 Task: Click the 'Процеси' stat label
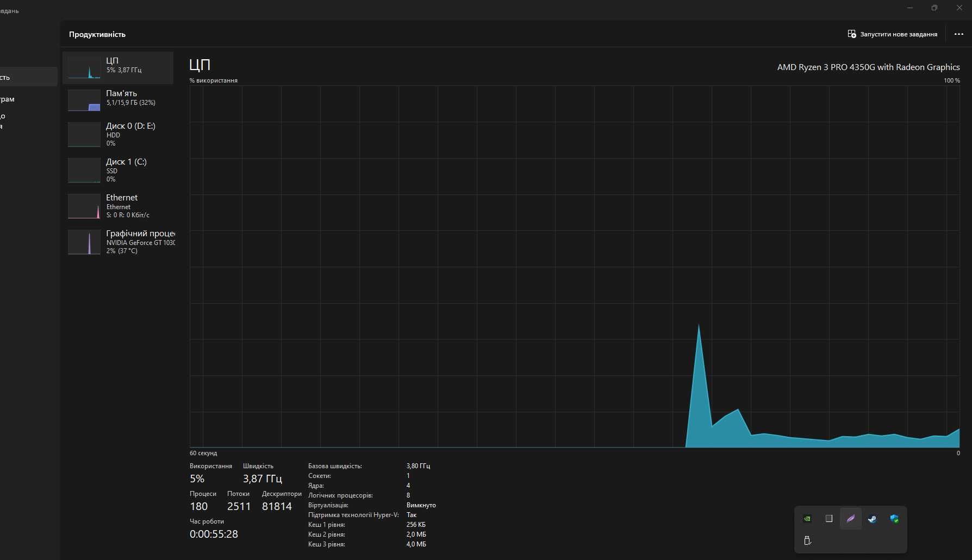click(x=203, y=494)
